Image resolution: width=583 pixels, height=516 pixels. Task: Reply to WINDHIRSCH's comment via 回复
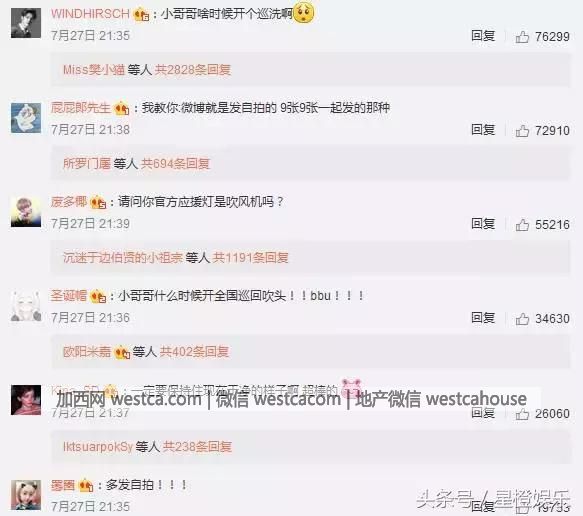point(483,36)
